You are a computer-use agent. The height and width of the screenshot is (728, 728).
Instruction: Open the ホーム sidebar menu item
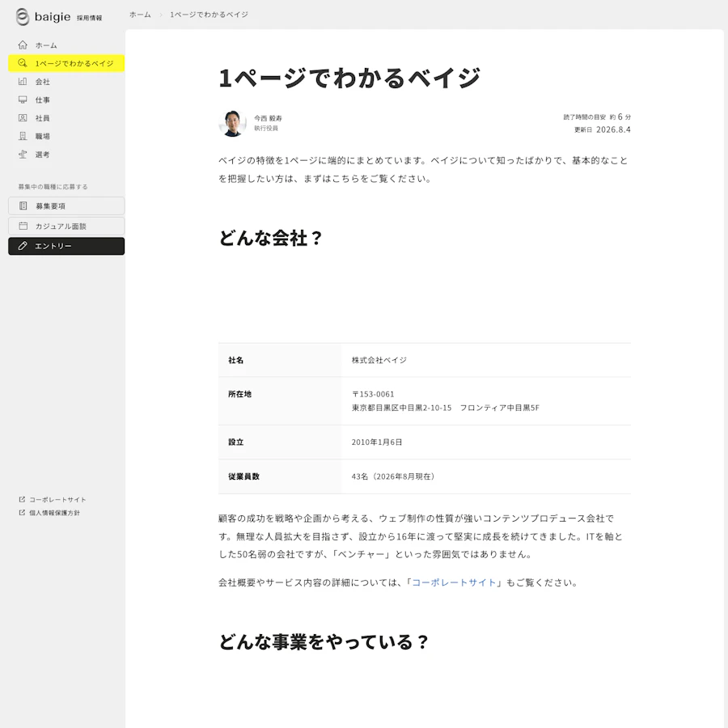pos(66,45)
